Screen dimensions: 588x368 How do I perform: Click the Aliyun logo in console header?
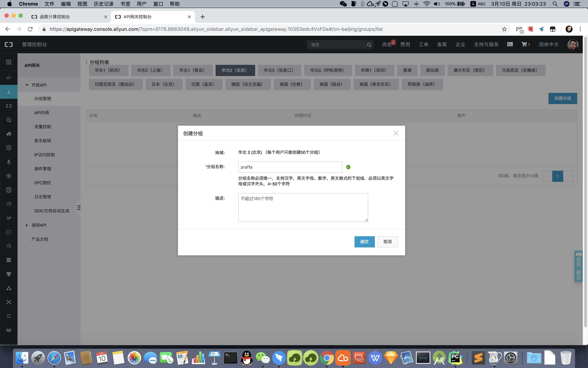pyautogui.click(x=9, y=45)
